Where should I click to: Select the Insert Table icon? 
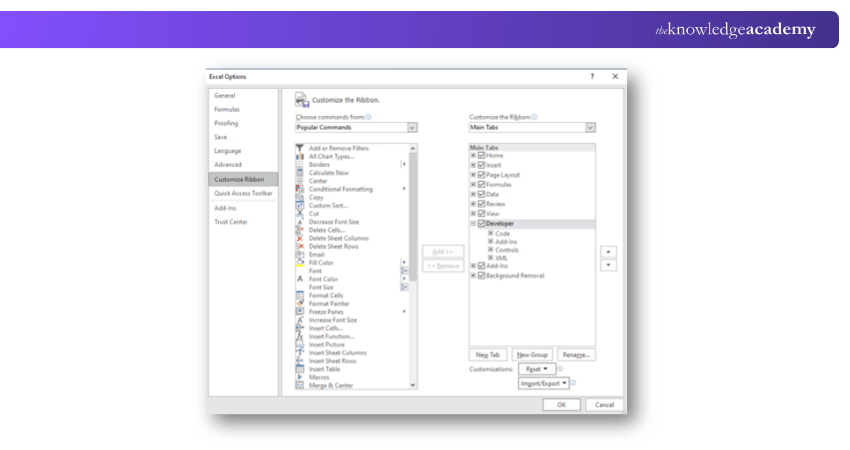pyautogui.click(x=299, y=369)
